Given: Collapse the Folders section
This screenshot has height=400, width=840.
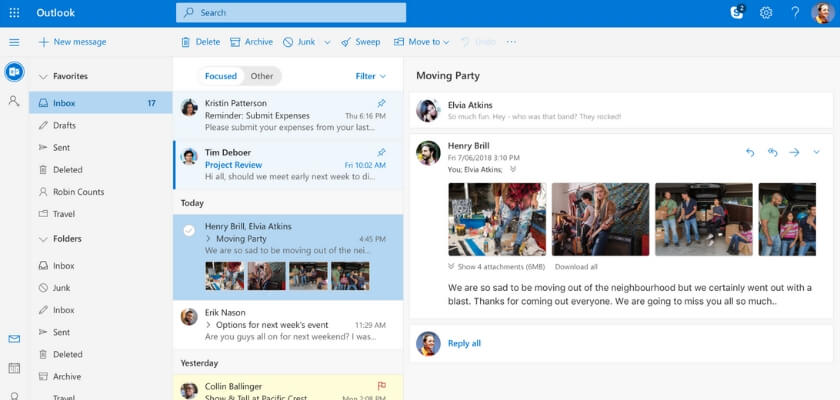Looking at the screenshot, I should click(43, 239).
